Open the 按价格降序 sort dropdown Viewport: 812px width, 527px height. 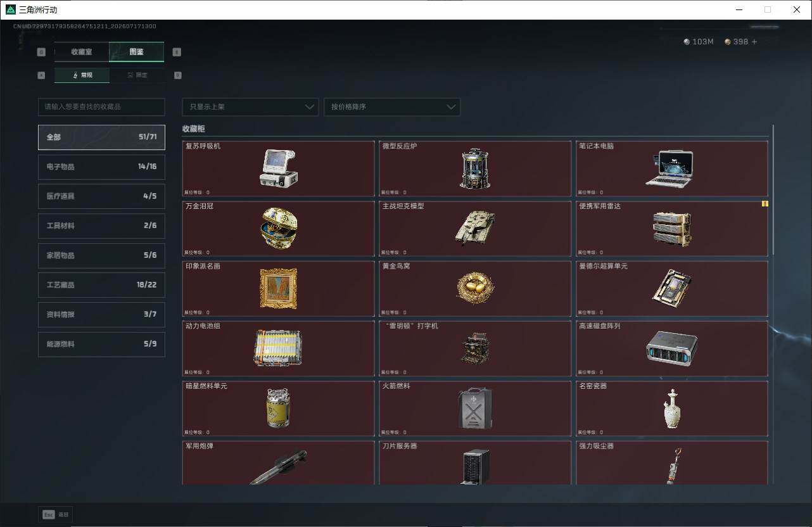pos(392,106)
